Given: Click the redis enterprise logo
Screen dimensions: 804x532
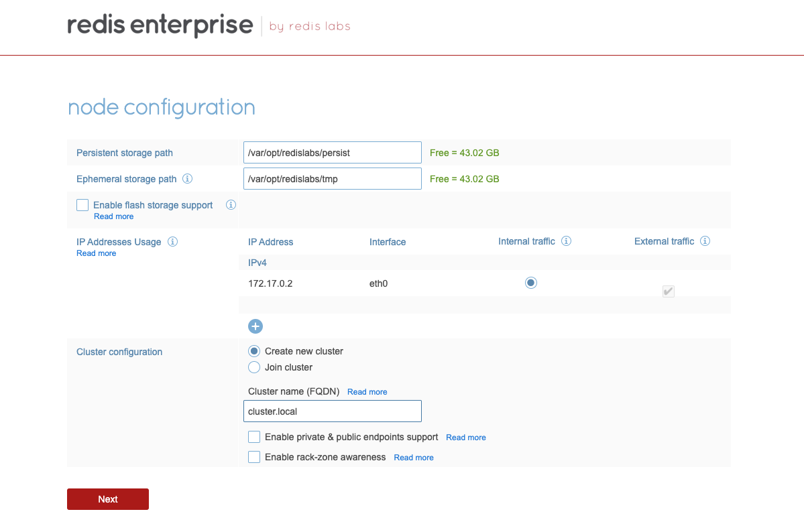Looking at the screenshot, I should (x=160, y=26).
